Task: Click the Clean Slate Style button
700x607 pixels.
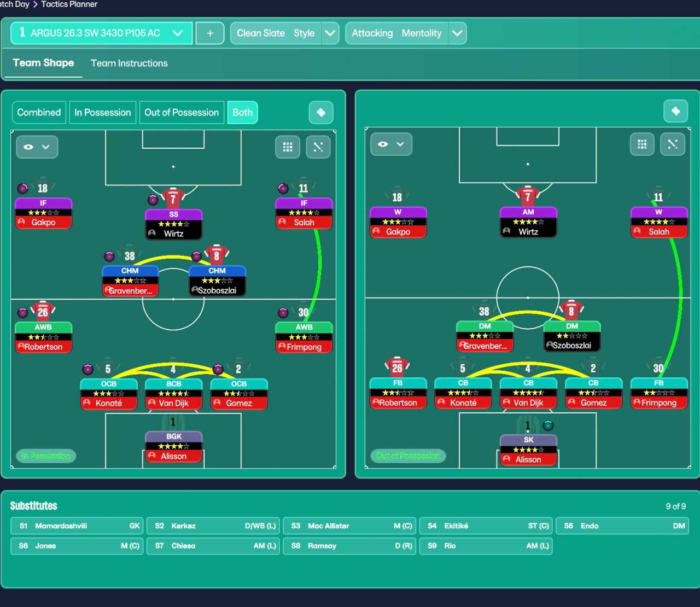Action: point(276,33)
